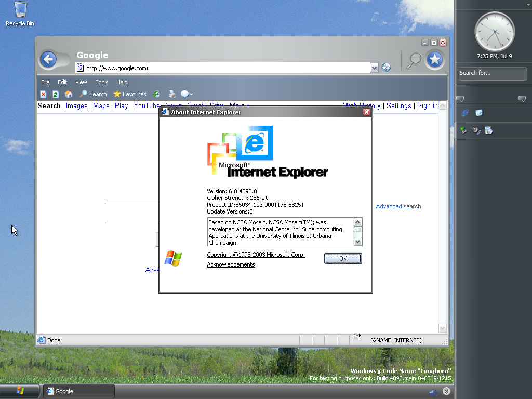Click page scrollbar up arrow in browser
532x399 pixels.
(443, 106)
